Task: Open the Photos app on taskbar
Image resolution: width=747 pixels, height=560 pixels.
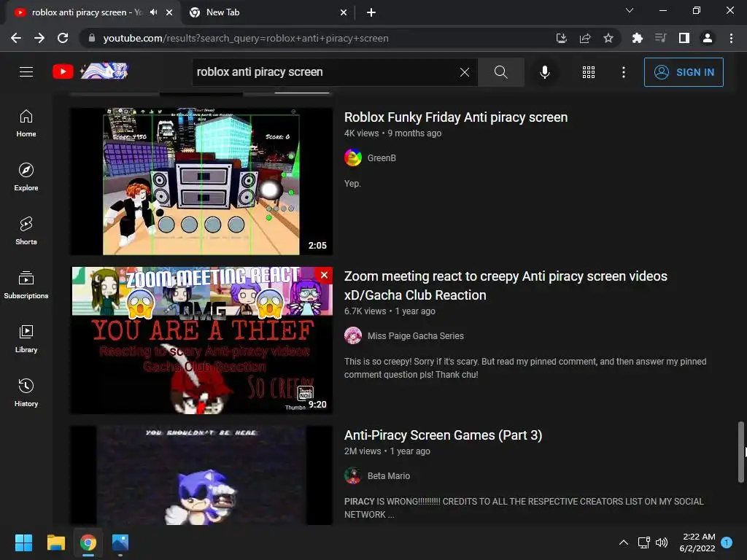Action: (120, 542)
